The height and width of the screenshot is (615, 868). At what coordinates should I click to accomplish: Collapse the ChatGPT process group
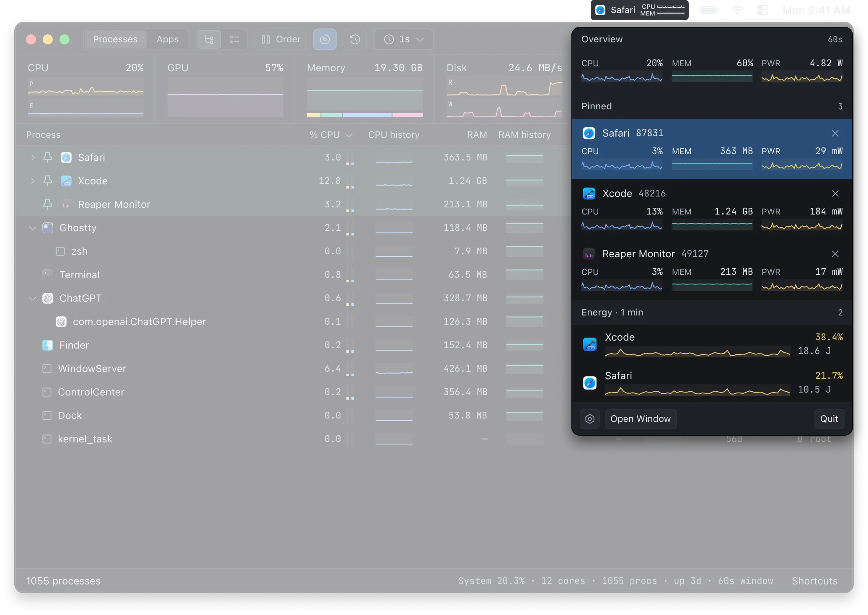coord(33,298)
